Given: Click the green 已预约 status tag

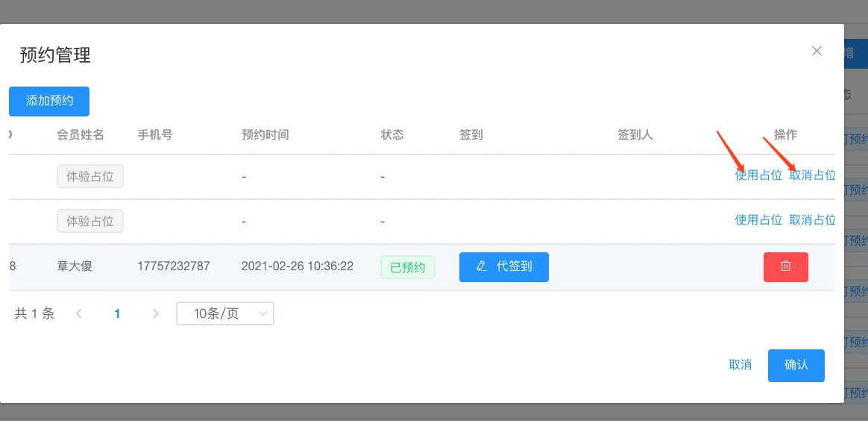Looking at the screenshot, I should click(408, 266).
